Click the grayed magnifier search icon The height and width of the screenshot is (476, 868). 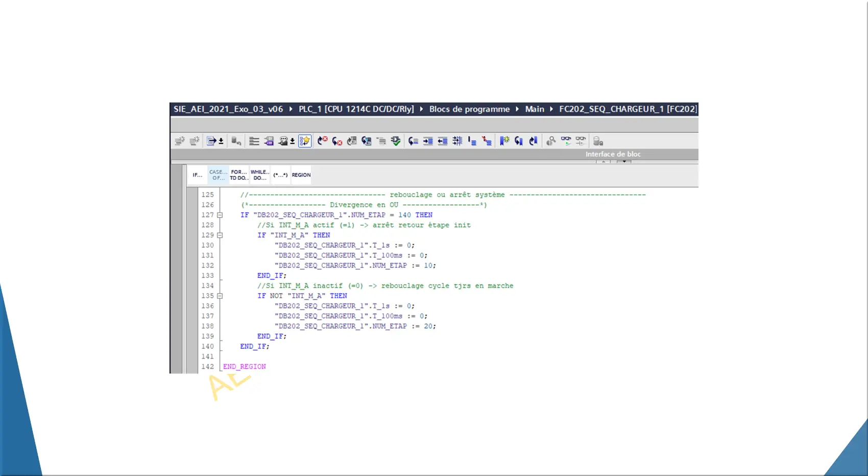click(x=551, y=141)
